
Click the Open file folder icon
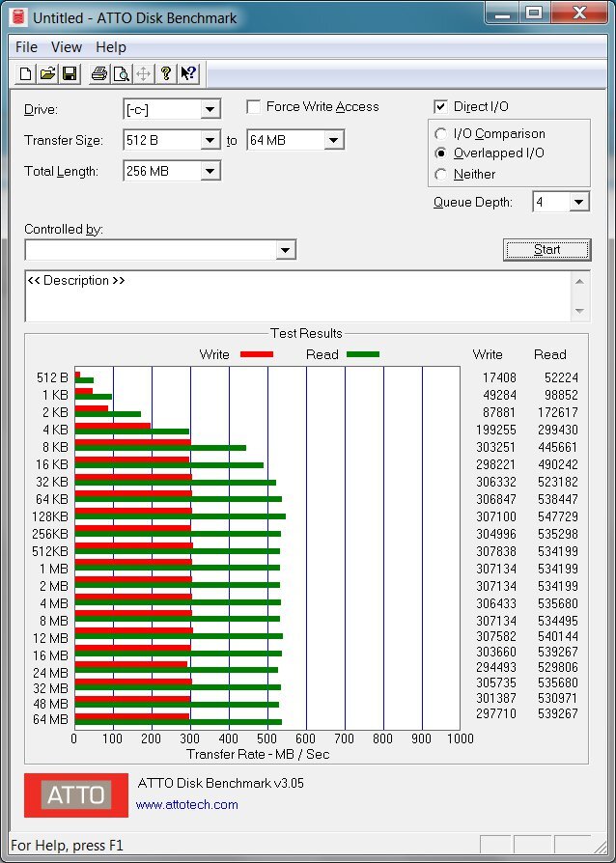(x=47, y=73)
